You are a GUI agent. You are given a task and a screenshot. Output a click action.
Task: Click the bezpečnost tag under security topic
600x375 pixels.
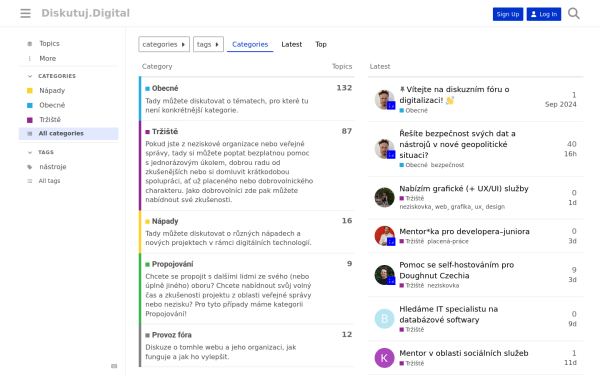[x=447, y=165]
